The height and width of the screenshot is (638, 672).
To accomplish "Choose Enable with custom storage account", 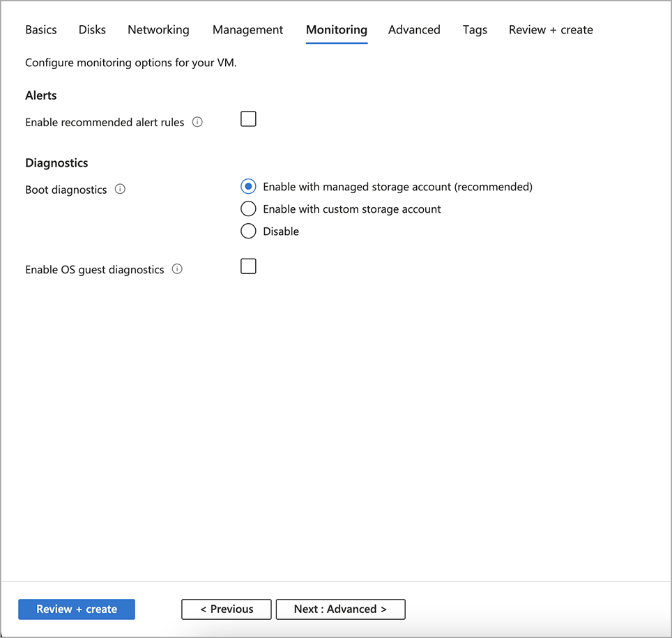I will 248,209.
